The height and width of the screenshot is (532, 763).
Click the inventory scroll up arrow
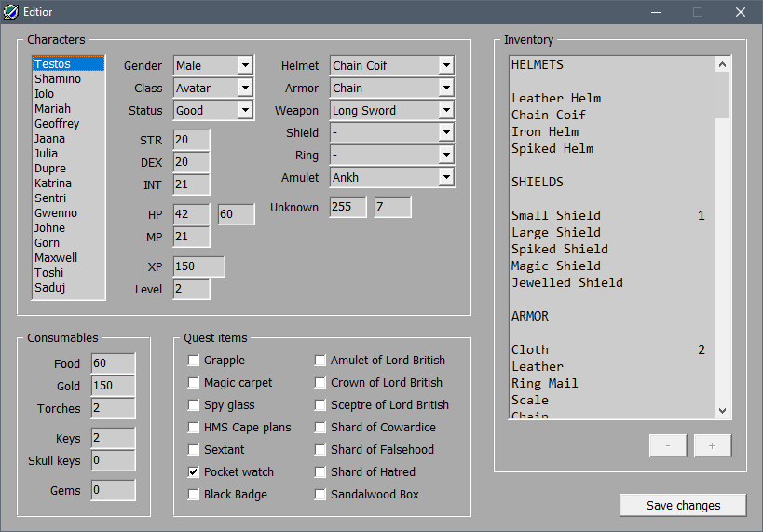(723, 64)
